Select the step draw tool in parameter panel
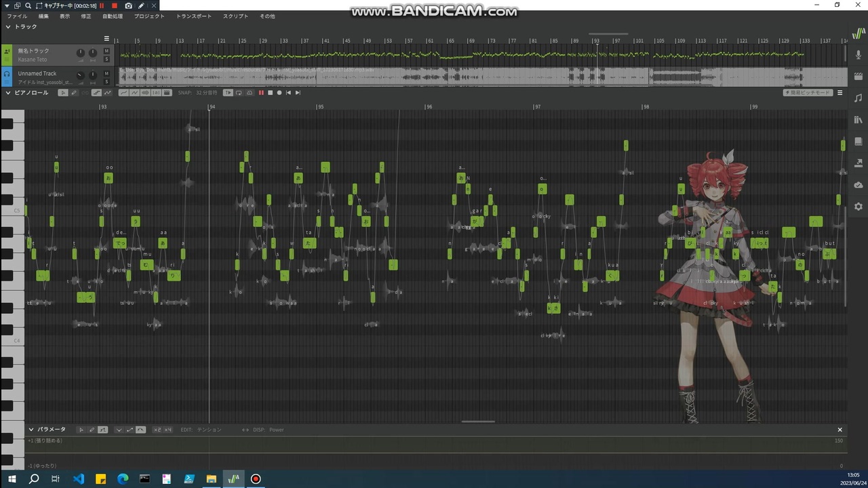The width and height of the screenshot is (868, 488). pyautogui.click(x=103, y=430)
